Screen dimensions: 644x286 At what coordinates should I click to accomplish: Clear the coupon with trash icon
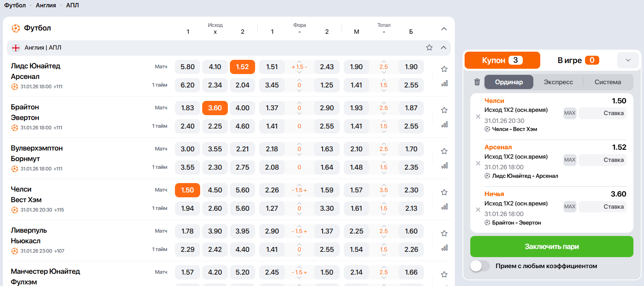click(x=477, y=82)
